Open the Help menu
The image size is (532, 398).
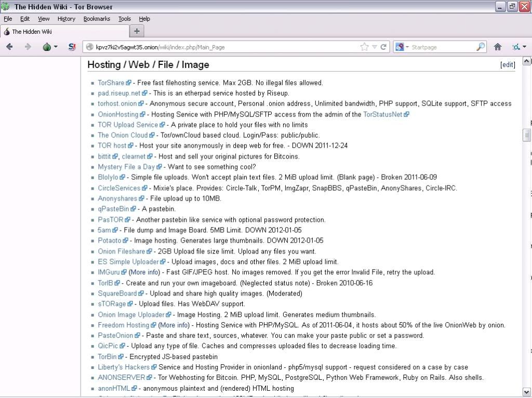(144, 19)
